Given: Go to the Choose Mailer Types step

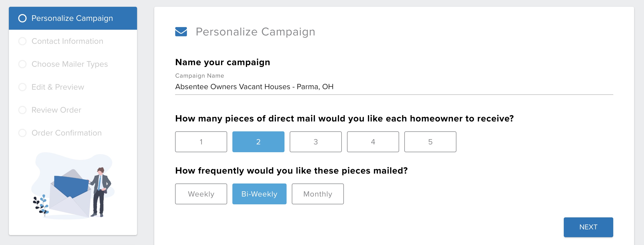Looking at the screenshot, I should pyautogui.click(x=70, y=64).
